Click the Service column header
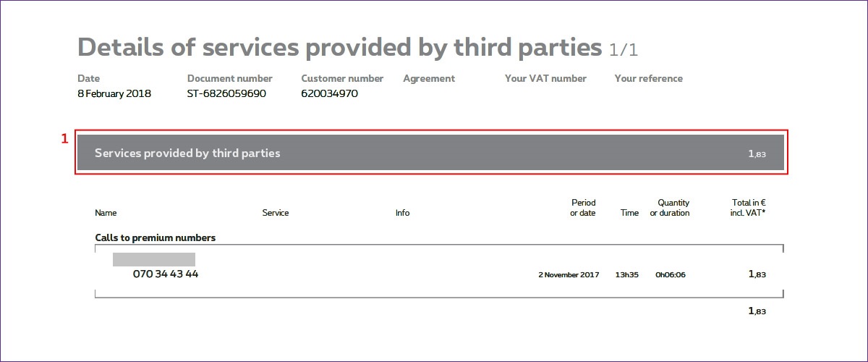868x362 pixels. click(x=276, y=213)
